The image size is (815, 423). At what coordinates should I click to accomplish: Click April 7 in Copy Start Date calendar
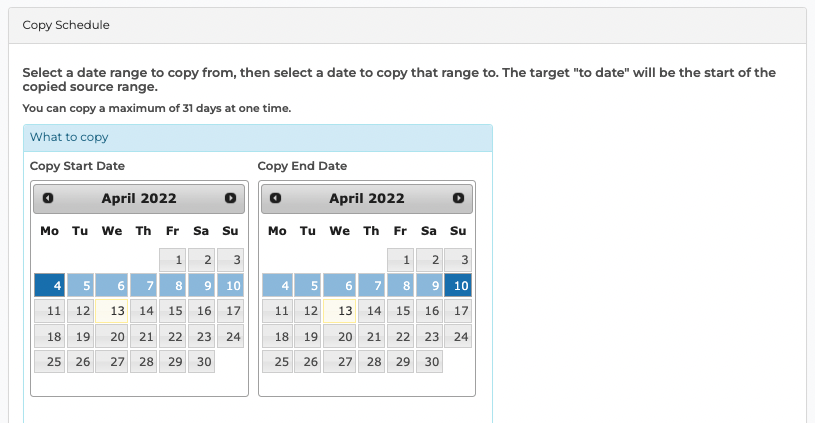tap(143, 285)
